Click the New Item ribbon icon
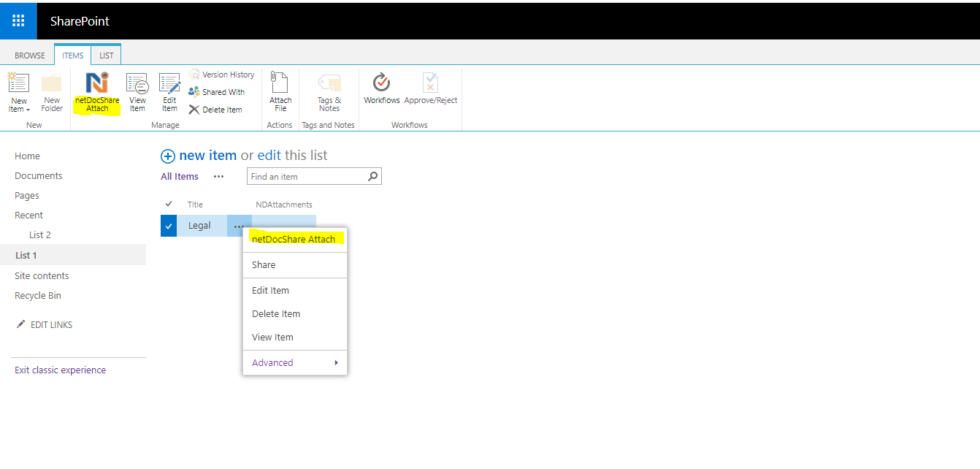Image resolution: width=980 pixels, height=469 pixels. coord(18,83)
